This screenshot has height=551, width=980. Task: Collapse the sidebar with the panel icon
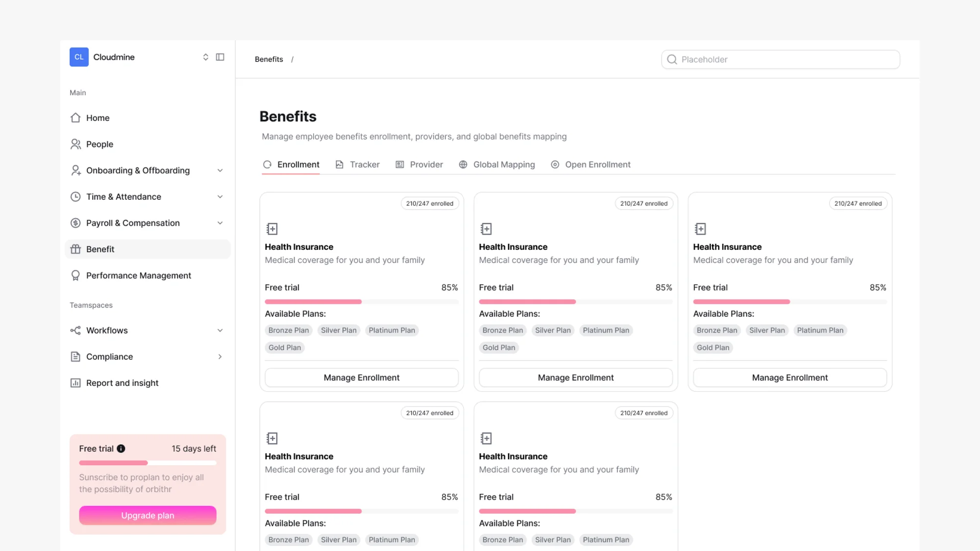220,57
